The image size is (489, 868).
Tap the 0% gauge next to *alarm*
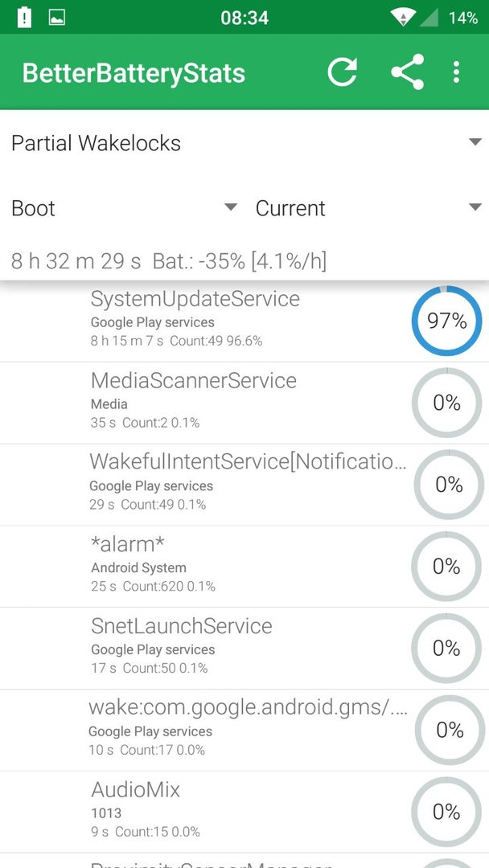click(446, 566)
